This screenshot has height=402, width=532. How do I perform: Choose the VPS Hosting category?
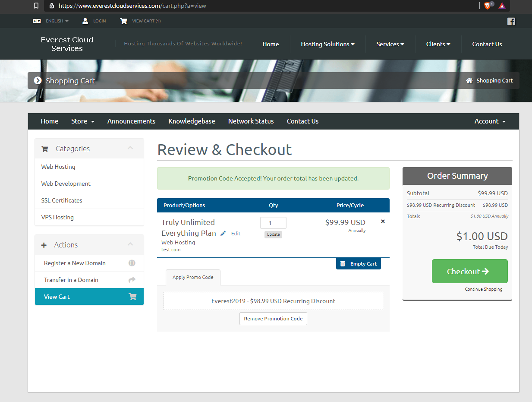tap(89, 217)
